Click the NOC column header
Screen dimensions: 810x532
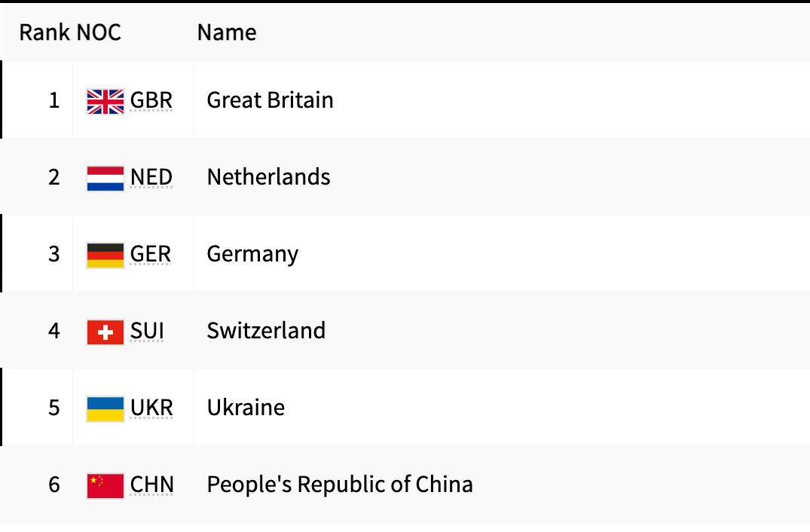pos(99,32)
